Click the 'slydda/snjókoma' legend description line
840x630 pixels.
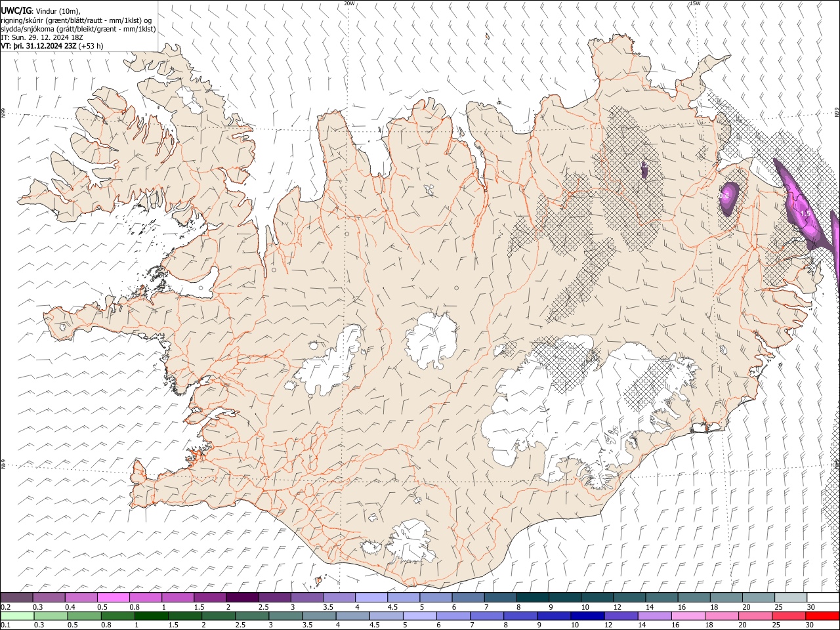(x=78, y=29)
